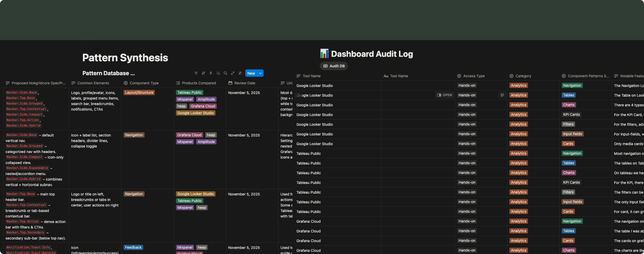Viewport: 644px width, 254px height.
Task: Click the Review Date column header
Action: [245, 83]
